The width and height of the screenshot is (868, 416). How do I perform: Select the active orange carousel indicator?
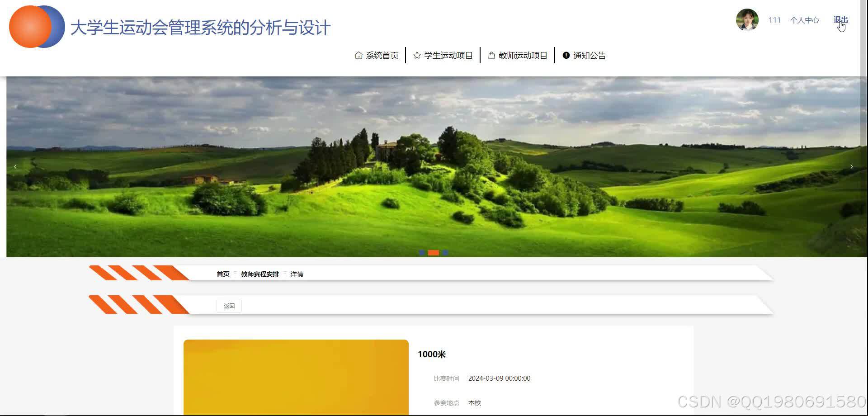(433, 252)
